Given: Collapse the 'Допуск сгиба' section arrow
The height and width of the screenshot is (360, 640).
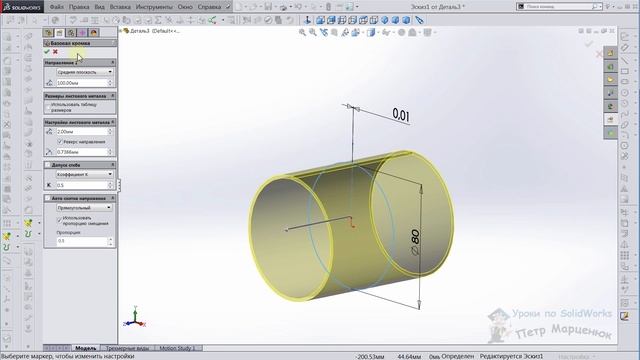Looking at the screenshot, I should coord(113,165).
